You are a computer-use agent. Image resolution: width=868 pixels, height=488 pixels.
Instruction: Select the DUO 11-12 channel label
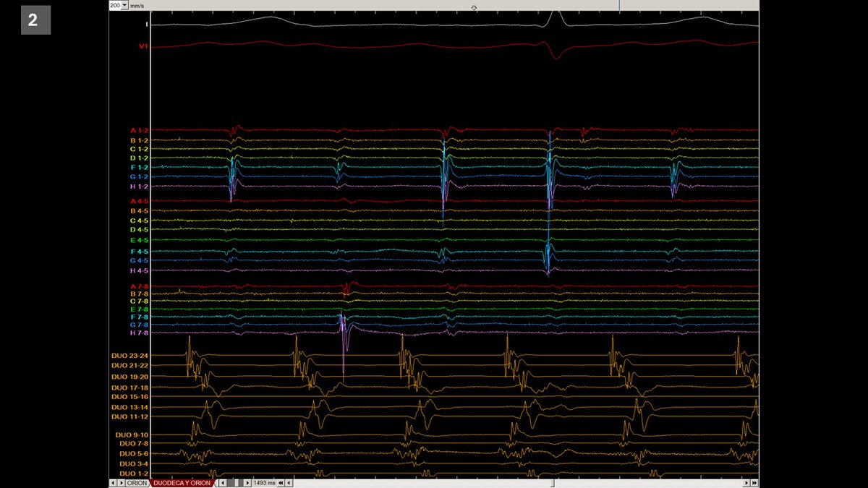130,416
